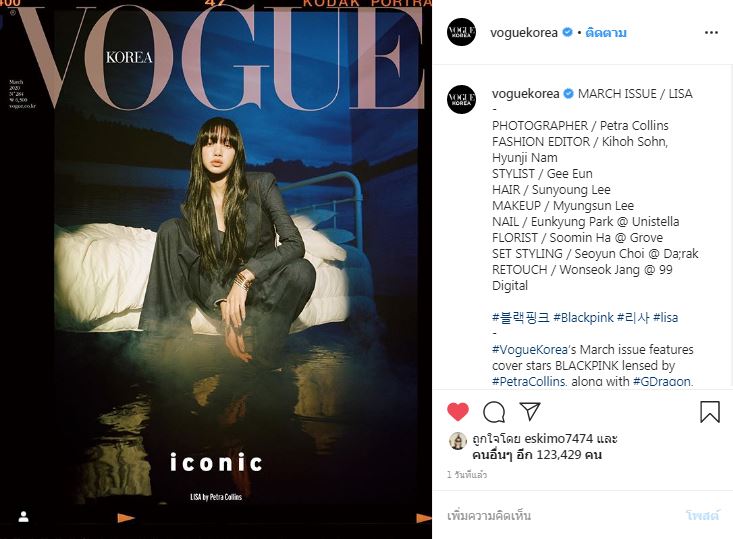Visit the #VogueKorea hashtag page

(x=530, y=350)
